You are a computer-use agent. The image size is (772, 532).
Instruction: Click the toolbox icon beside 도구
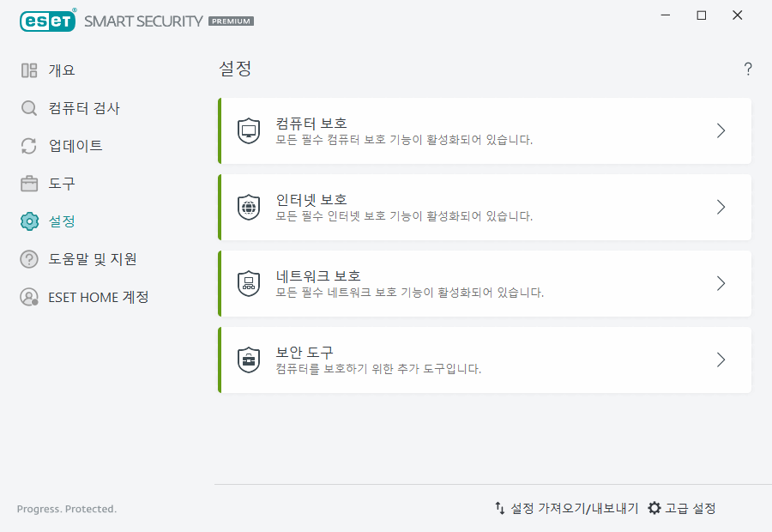pyautogui.click(x=29, y=184)
